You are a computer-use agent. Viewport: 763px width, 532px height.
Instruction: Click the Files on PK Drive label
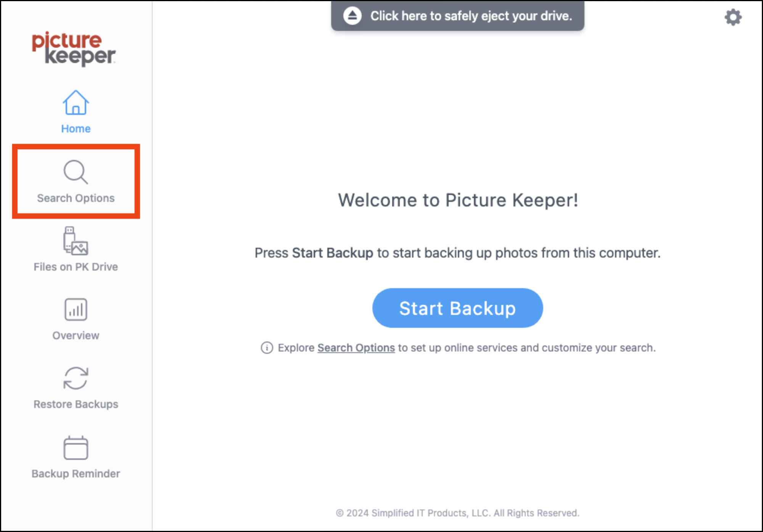(x=76, y=267)
